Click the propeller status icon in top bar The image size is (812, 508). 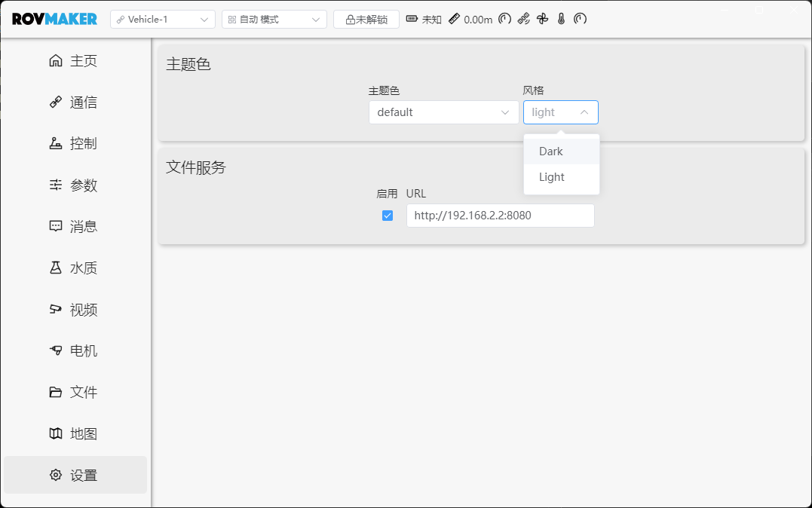pos(543,19)
